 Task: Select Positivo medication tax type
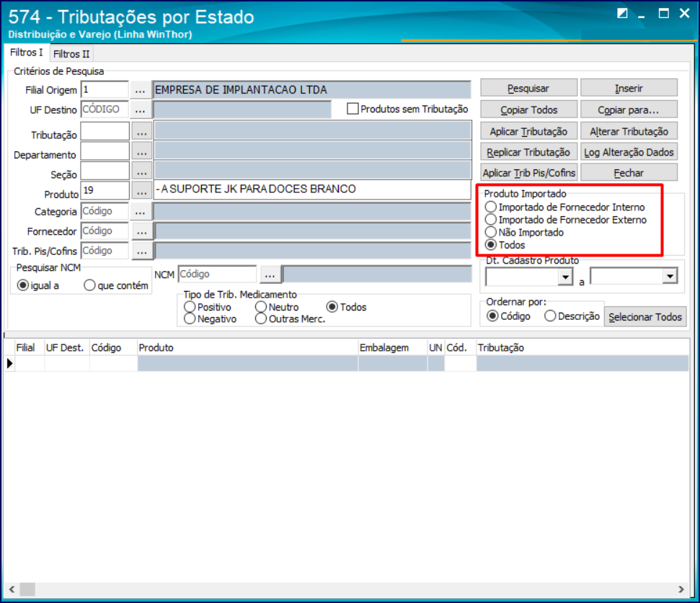(190, 307)
